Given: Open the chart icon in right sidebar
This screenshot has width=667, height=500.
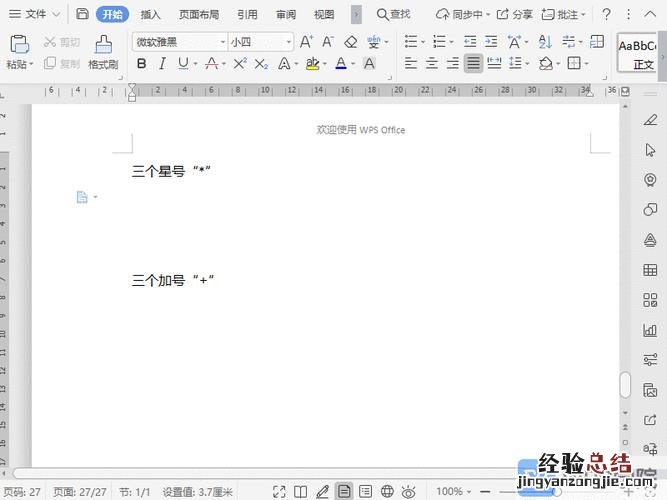Looking at the screenshot, I should 650,330.
